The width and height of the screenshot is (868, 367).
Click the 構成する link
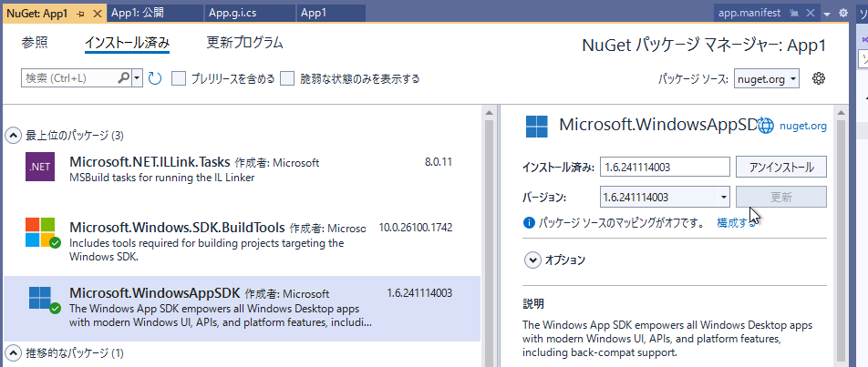pos(737,223)
